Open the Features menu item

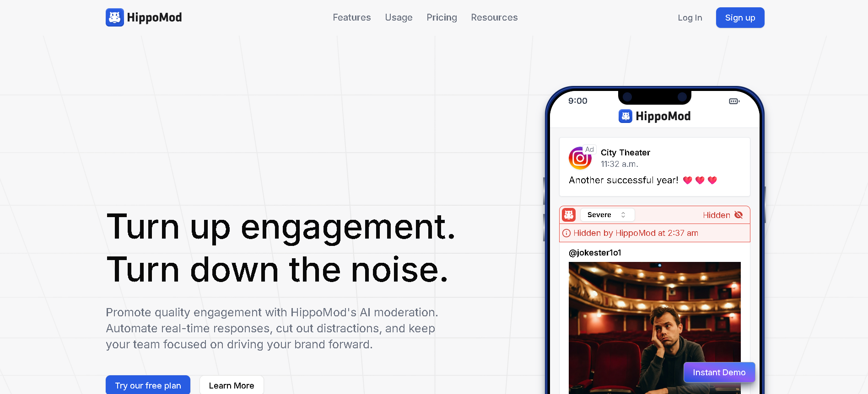[352, 17]
